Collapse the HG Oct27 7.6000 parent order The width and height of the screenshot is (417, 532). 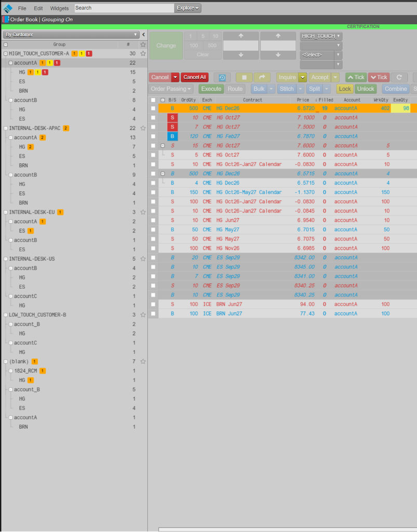tap(163, 145)
